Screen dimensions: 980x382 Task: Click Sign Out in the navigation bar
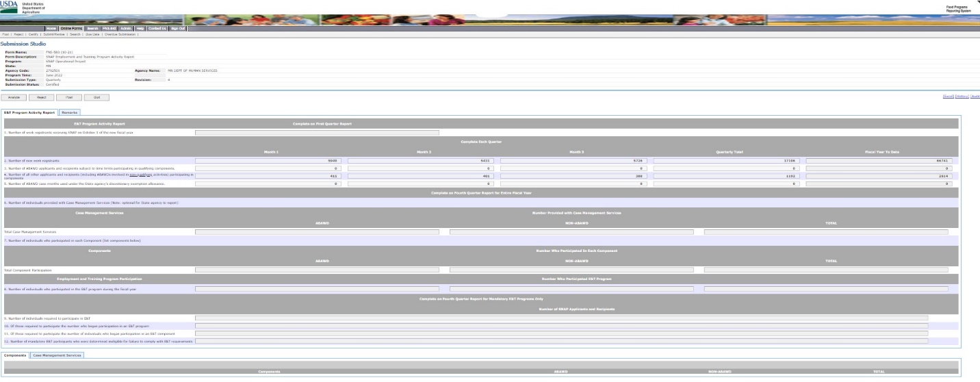tap(177, 28)
